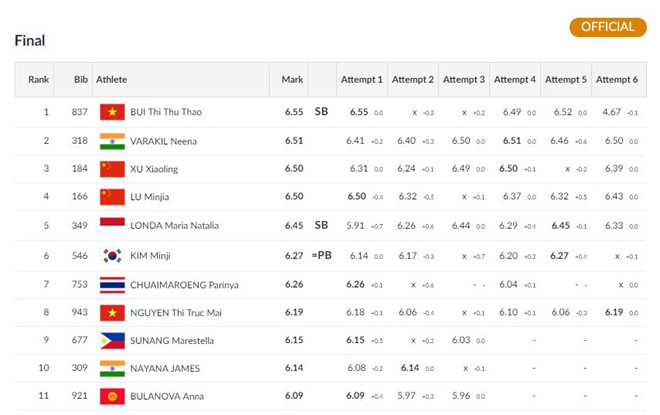The width and height of the screenshot is (660, 415).
Task: Click the Attempt 1 column header
Action: 361,79
